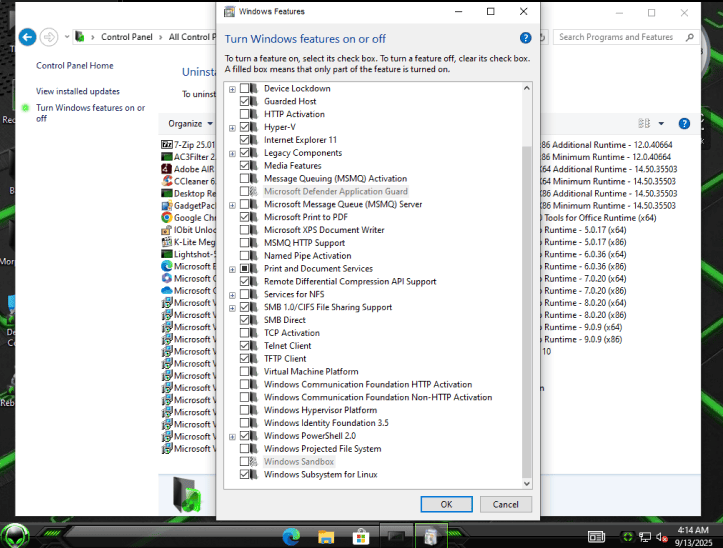Viewport: 723px width, 548px height.
Task: Click the GadgetPack program icon
Action: click(166, 205)
